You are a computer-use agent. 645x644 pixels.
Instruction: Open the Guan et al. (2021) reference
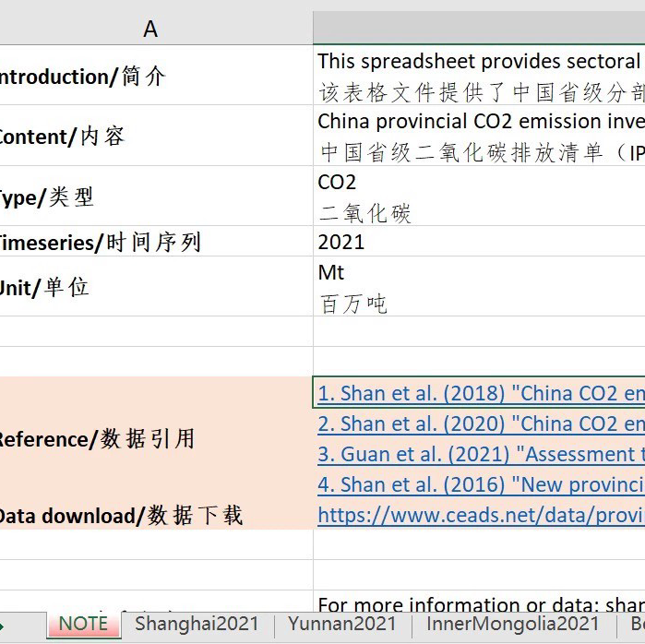pos(480,455)
